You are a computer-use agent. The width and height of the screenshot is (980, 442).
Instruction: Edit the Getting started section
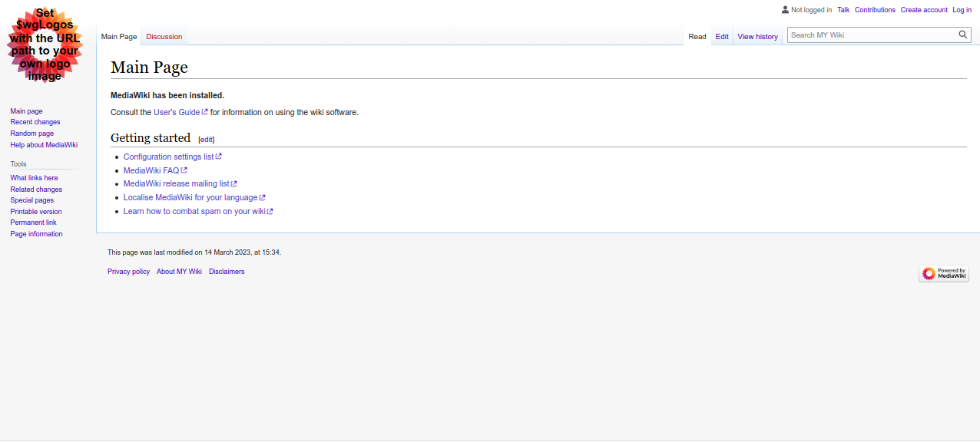tap(207, 140)
